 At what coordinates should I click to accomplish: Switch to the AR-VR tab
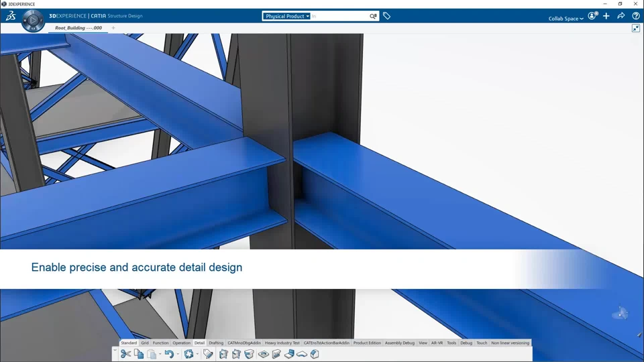pos(437,343)
